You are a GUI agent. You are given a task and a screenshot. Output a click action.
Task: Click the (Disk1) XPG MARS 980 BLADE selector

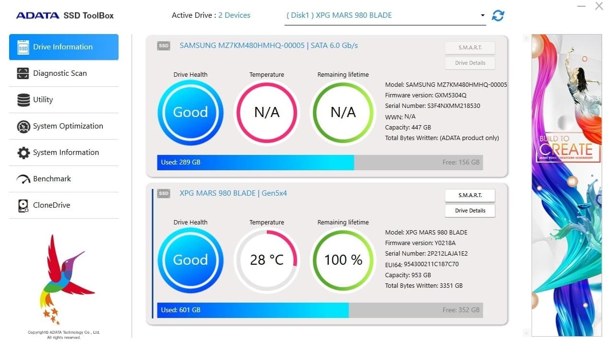tap(385, 15)
